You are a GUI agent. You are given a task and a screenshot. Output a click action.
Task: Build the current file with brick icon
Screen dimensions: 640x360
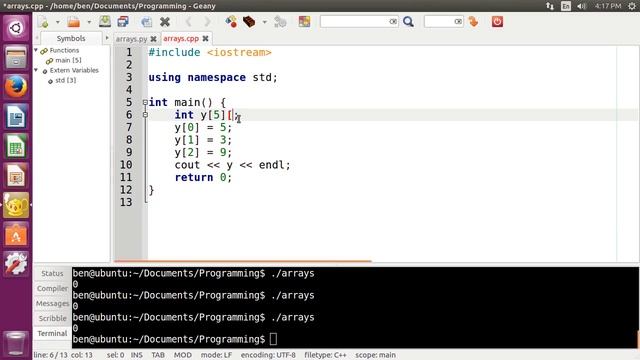[249, 22]
